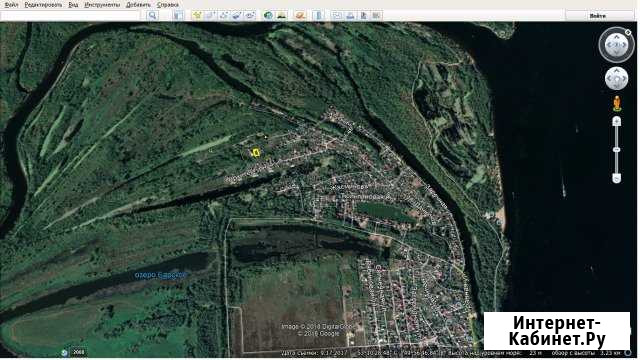Click the search magnifier button
This screenshot has width=640, height=360.
pyautogui.click(x=152, y=16)
